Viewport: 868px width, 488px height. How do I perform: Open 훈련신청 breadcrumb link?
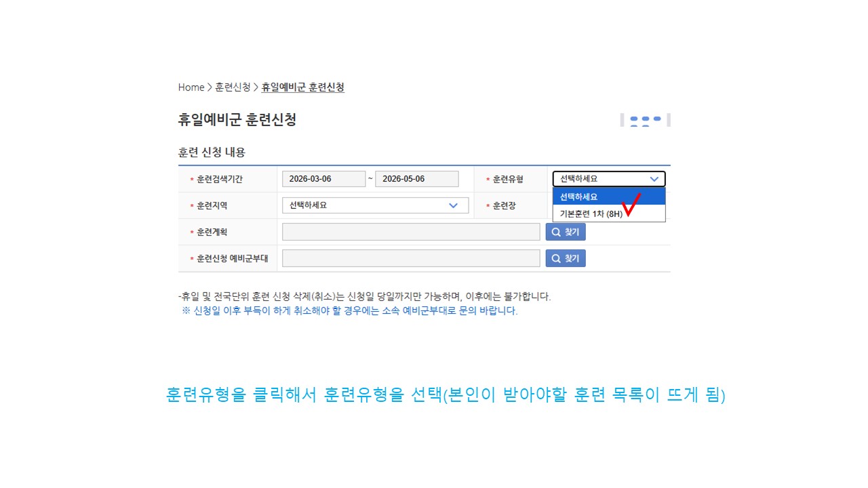tap(233, 87)
